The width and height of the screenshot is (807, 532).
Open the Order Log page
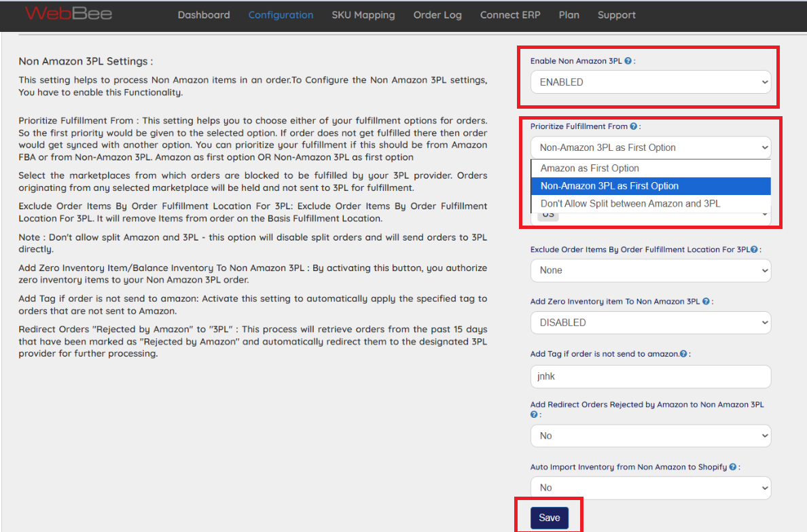pyautogui.click(x=437, y=15)
